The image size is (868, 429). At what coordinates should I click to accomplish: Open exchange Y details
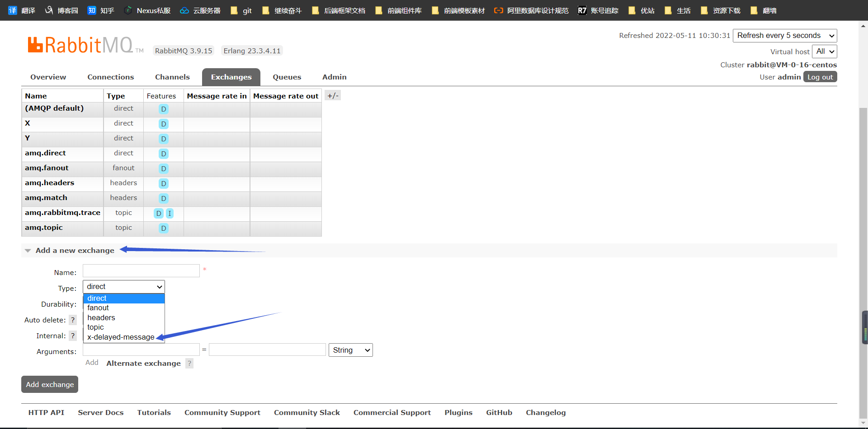tap(28, 138)
